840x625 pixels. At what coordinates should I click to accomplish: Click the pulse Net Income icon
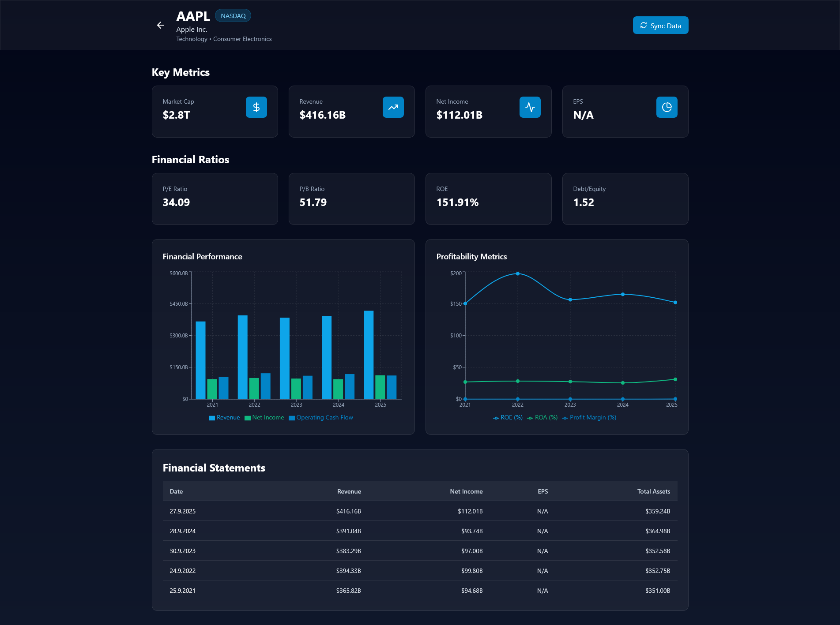pos(530,107)
